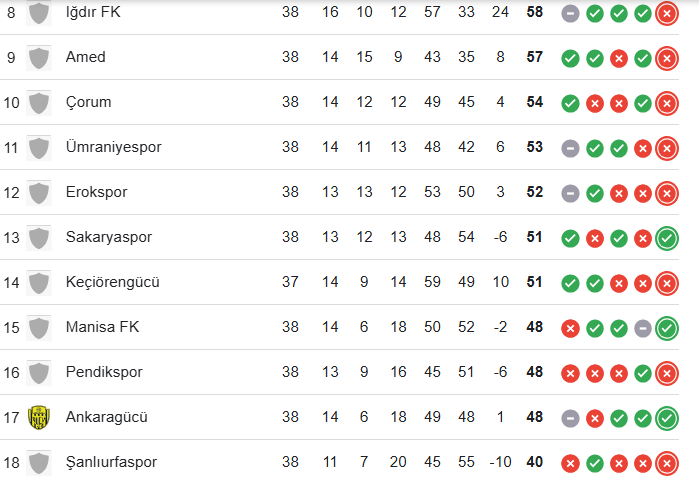
Task: Click Sakaryaspor's latest circled green win icon
Action: [667, 239]
